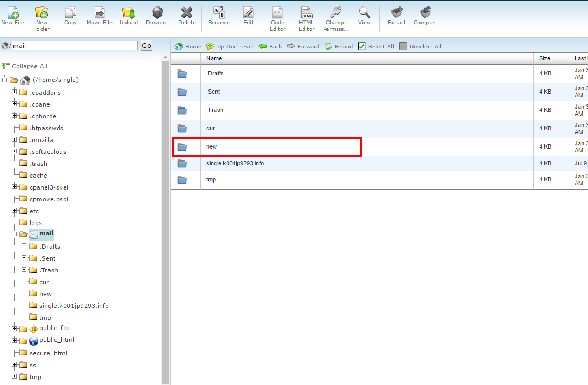
Task: Click the Size column header
Action: click(544, 58)
